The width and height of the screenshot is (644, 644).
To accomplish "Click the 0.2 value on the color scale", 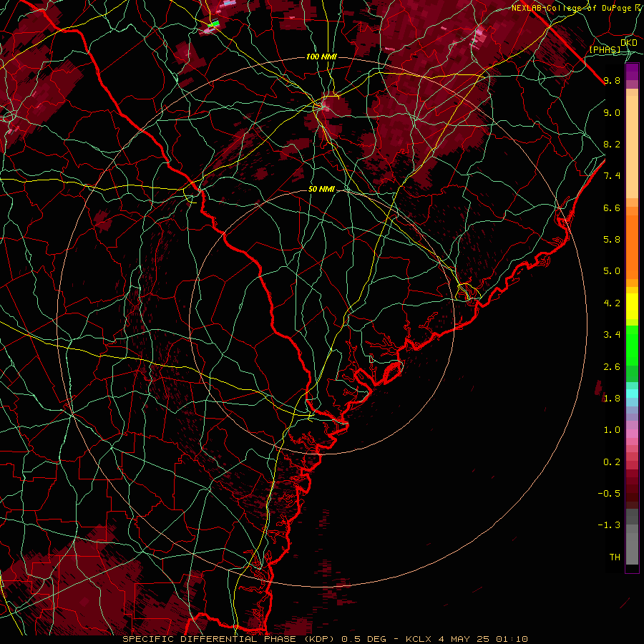I will (x=612, y=462).
